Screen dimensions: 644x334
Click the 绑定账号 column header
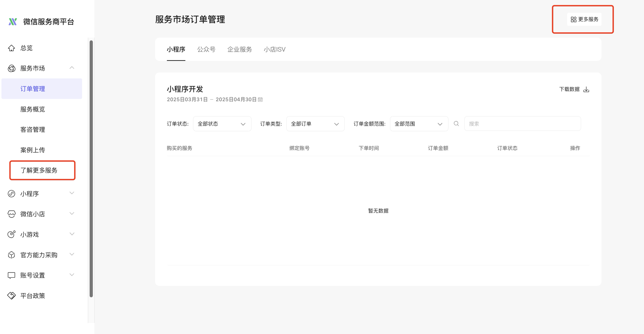[x=299, y=148]
